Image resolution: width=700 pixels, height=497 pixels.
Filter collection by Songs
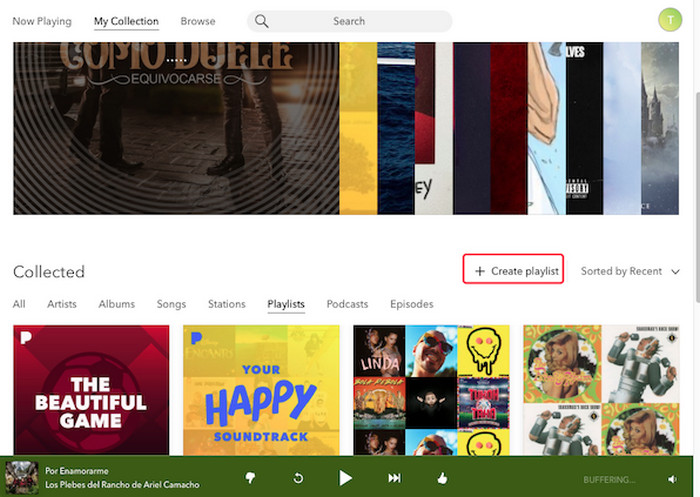[x=171, y=304]
